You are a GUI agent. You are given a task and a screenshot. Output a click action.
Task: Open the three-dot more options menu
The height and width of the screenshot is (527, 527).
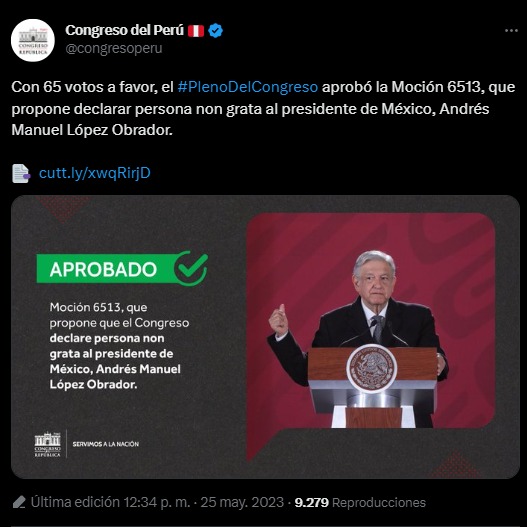[x=511, y=31]
